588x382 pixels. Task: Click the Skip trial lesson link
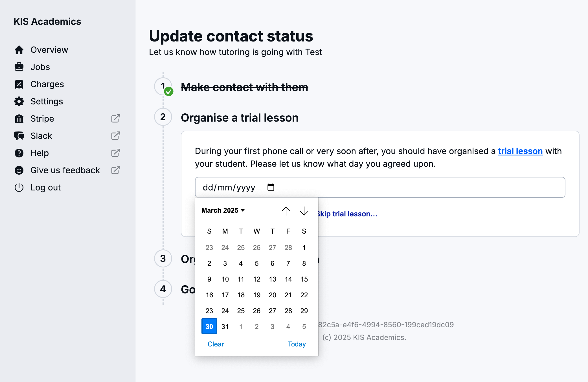coord(347,214)
